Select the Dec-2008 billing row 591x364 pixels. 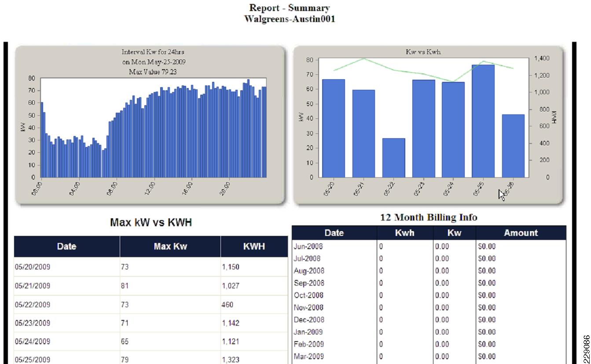click(x=429, y=320)
